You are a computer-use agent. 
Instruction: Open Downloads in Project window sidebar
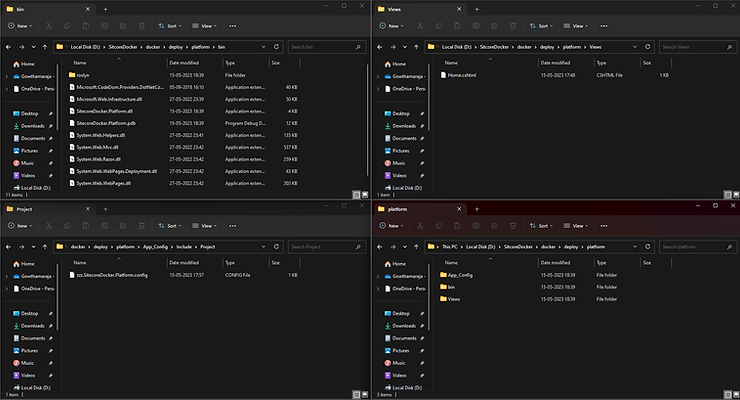(x=32, y=326)
